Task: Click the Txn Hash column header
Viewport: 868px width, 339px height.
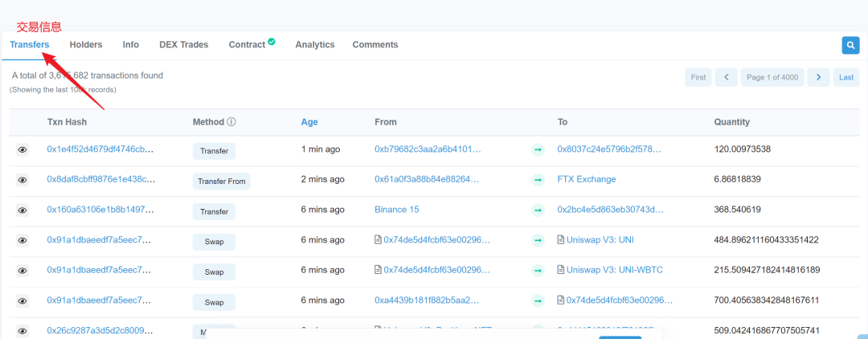Action: pyautogui.click(x=67, y=121)
